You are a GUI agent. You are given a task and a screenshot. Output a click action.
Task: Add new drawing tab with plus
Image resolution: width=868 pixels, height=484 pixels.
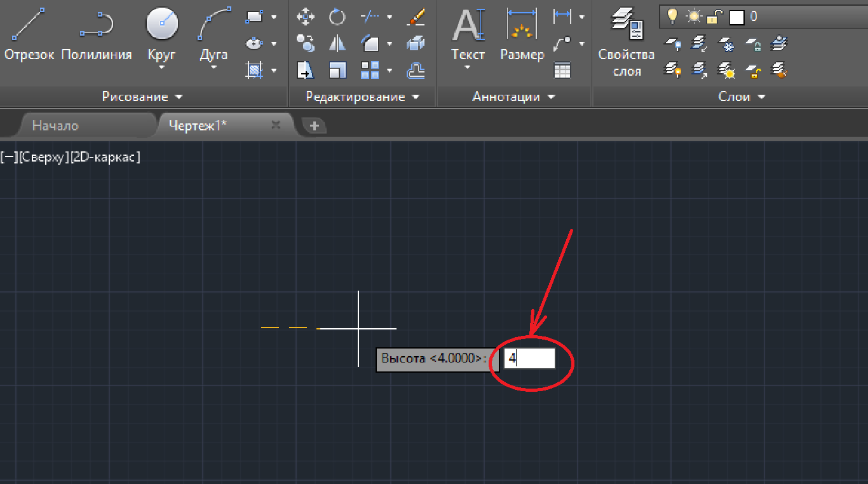pos(314,126)
